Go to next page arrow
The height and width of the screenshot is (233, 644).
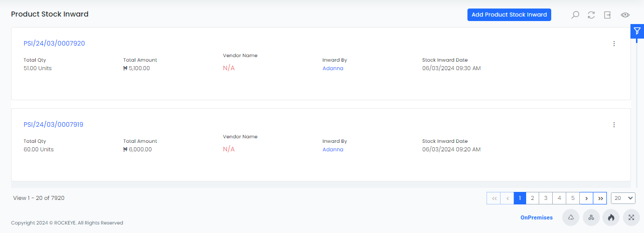coord(586,198)
